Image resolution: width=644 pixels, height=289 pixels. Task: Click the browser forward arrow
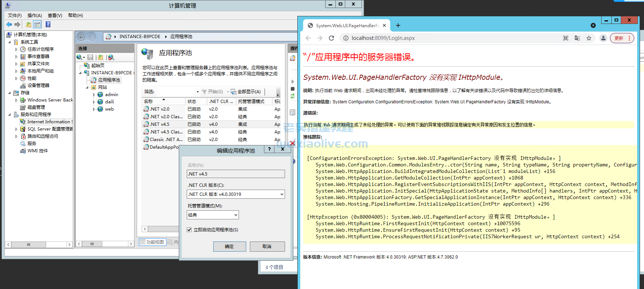(x=319, y=38)
